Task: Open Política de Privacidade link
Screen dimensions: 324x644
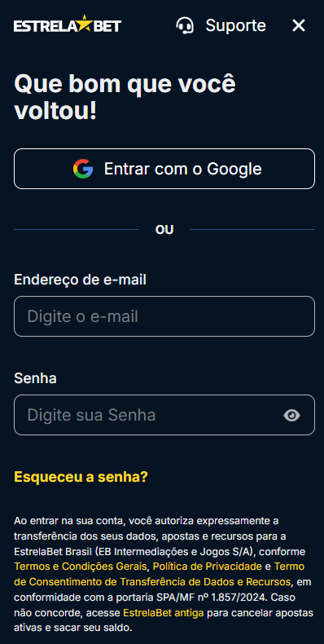Action: point(207,567)
